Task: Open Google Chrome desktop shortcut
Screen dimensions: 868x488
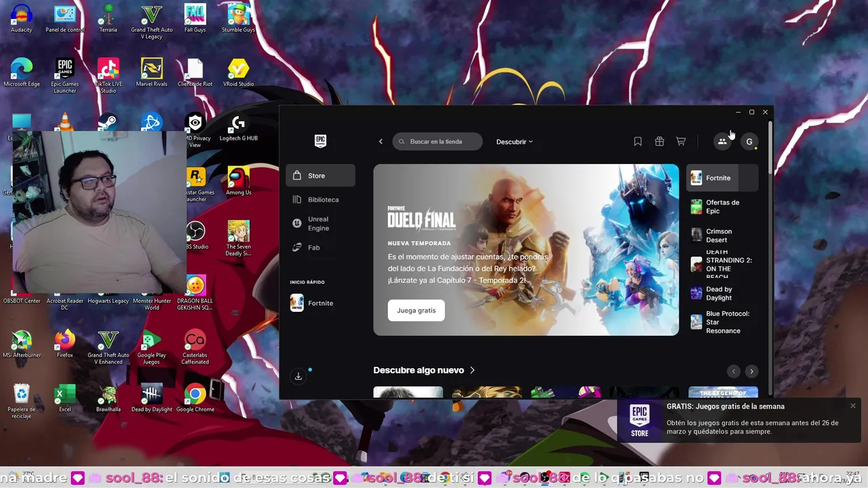Action: tap(195, 399)
